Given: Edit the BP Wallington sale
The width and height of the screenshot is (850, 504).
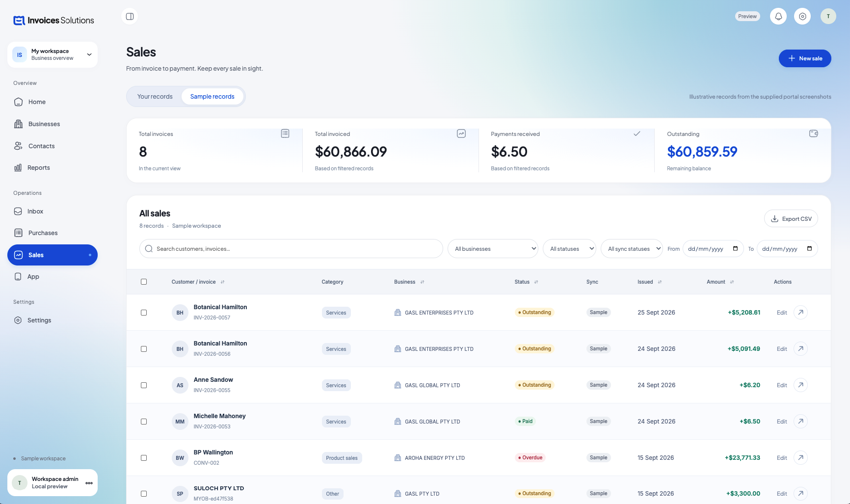Looking at the screenshot, I should (782, 458).
